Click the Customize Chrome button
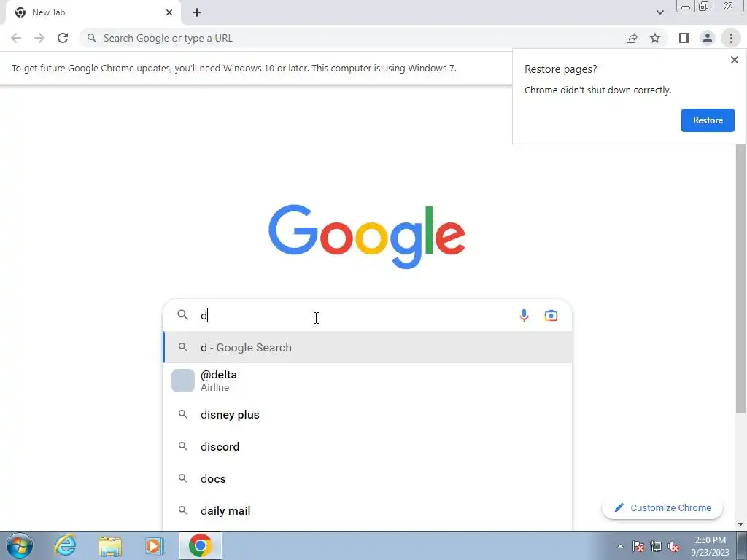The image size is (747, 560). (662, 507)
